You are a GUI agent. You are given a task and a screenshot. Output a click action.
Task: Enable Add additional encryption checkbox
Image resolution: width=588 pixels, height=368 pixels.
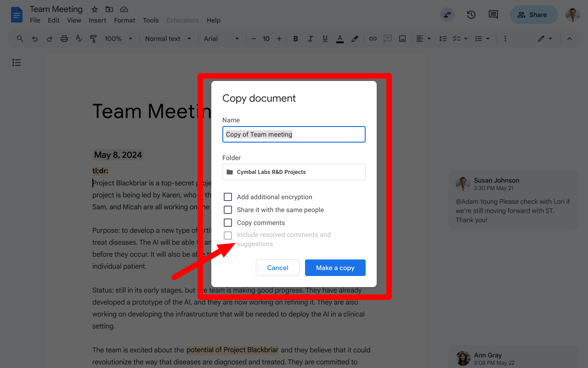228,197
